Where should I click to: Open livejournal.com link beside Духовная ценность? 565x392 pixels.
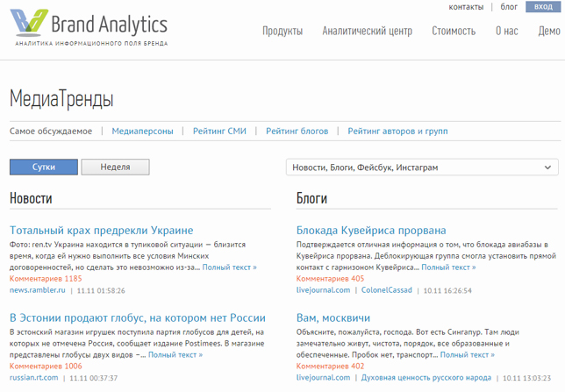tap(323, 378)
